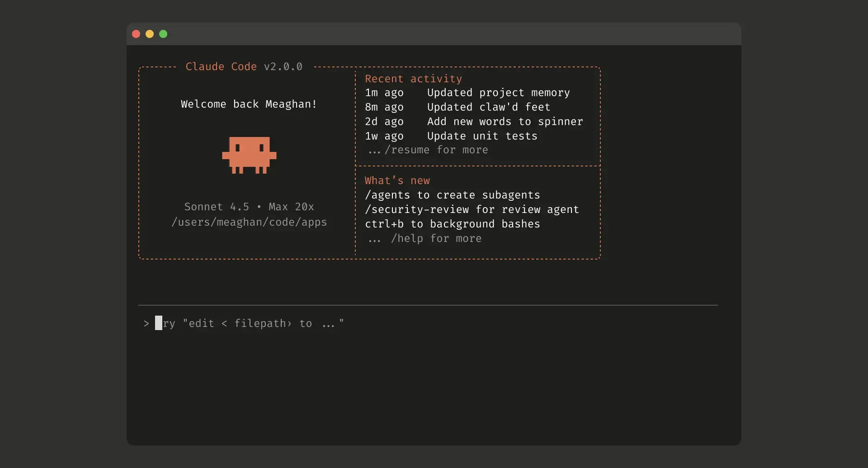Screen dimensions: 868x468
Task: Select the 'Updated claw'd feet' activity entry
Action: pyautogui.click(x=488, y=107)
